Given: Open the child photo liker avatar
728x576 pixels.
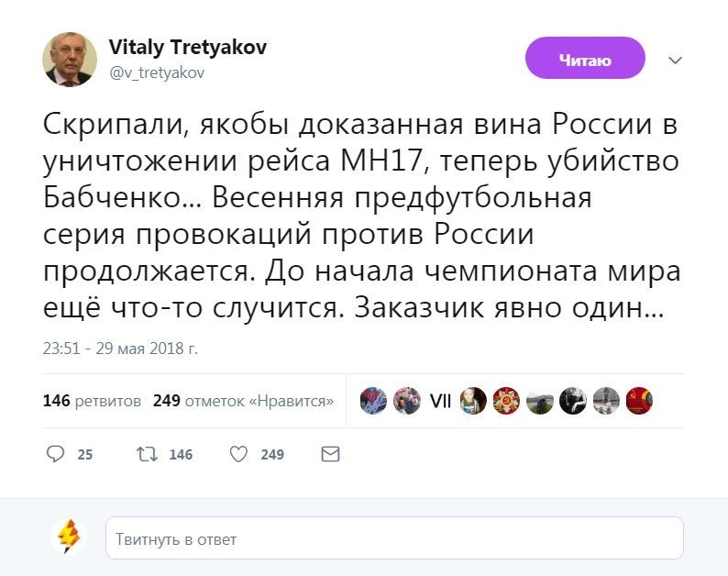Looking at the screenshot, I should (473, 401).
